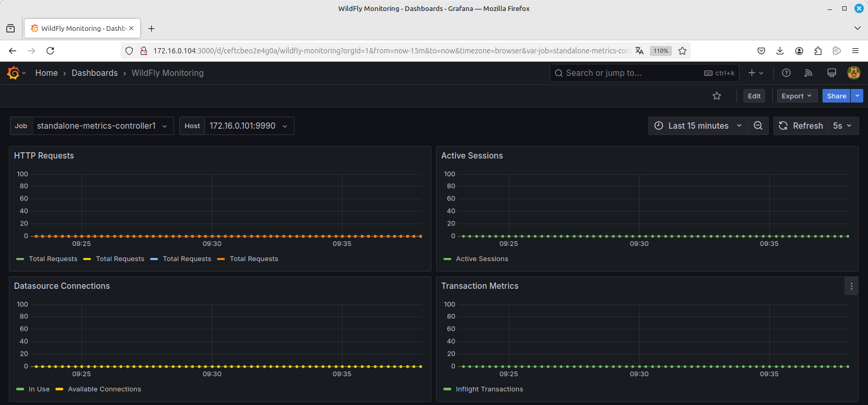Go back to the previous page
The image size is (868, 405).
click(13, 51)
